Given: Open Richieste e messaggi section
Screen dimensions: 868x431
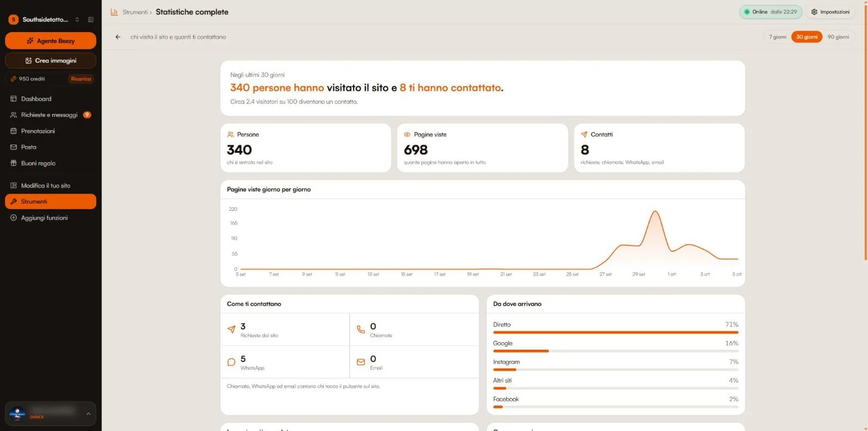Looking at the screenshot, I should 50,115.
